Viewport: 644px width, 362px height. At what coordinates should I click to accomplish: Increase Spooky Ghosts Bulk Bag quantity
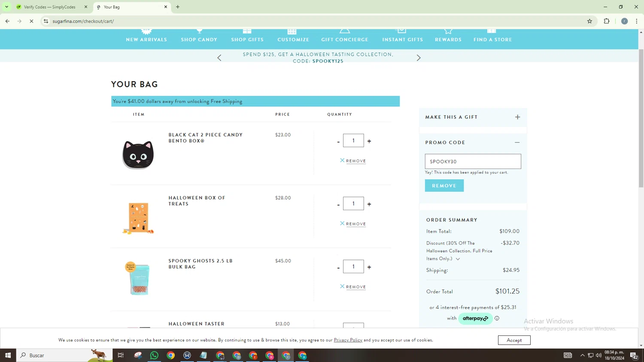369,267
